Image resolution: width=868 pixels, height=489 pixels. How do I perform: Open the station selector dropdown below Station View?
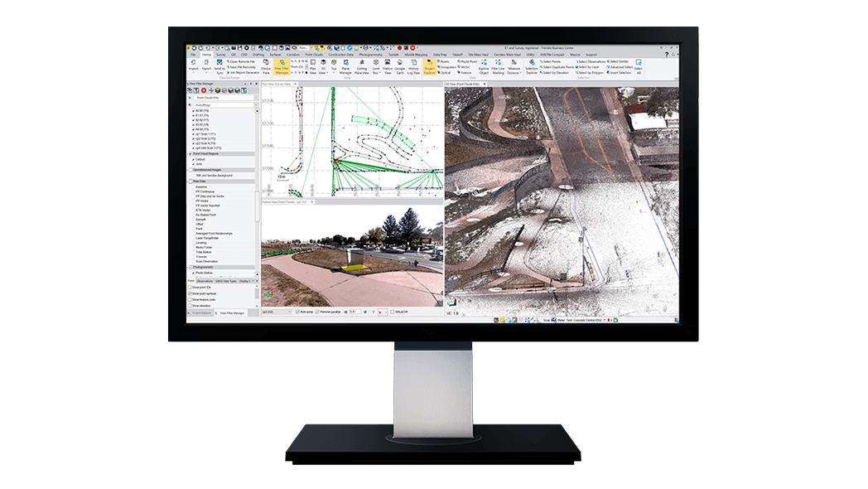click(x=277, y=312)
